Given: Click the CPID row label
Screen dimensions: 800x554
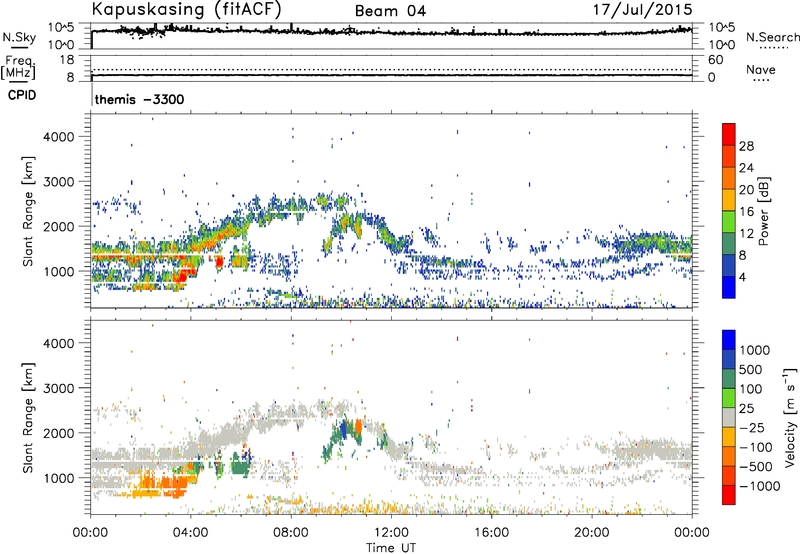Looking at the screenshot, I should pos(22,95).
